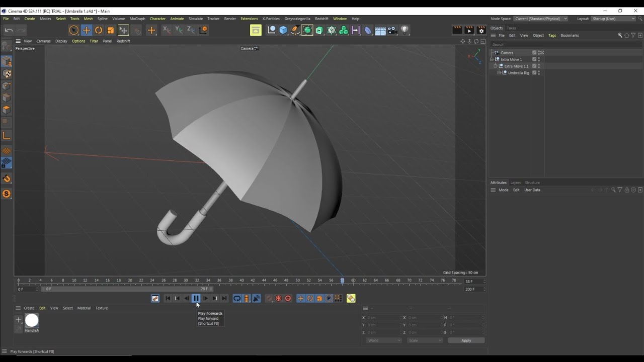Click the Coordinate System cube icon
The width and height of the screenshot is (644, 362).
pyautogui.click(x=203, y=30)
